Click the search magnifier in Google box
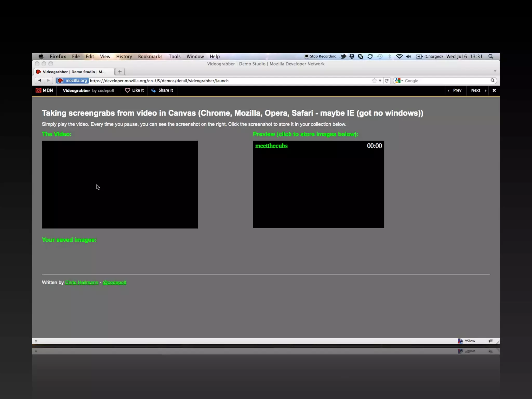The width and height of the screenshot is (532, 399). [492, 81]
